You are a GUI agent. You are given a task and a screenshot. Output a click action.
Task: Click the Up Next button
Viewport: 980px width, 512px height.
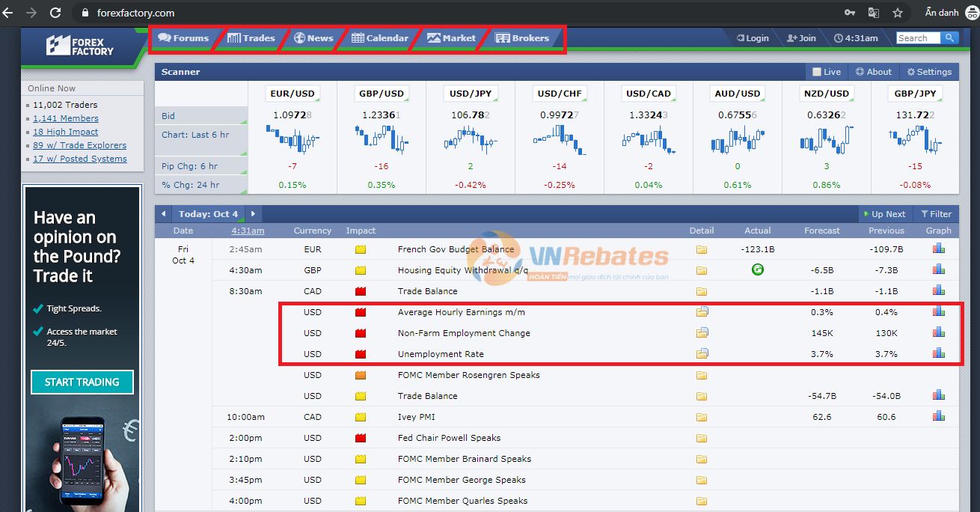[x=884, y=214]
